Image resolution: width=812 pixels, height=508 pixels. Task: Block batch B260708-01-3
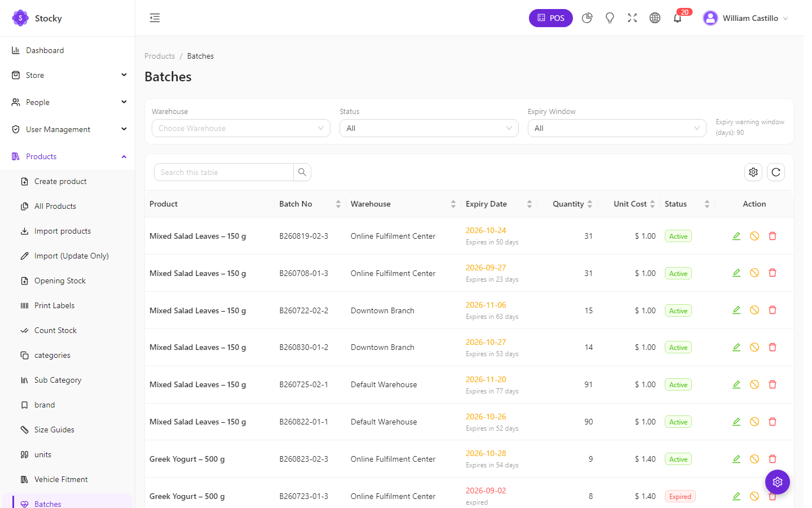[754, 273]
